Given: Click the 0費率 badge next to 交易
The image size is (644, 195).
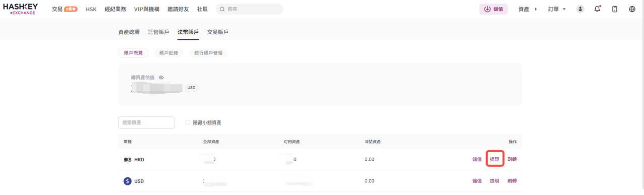Looking at the screenshot, I should coord(70,9).
